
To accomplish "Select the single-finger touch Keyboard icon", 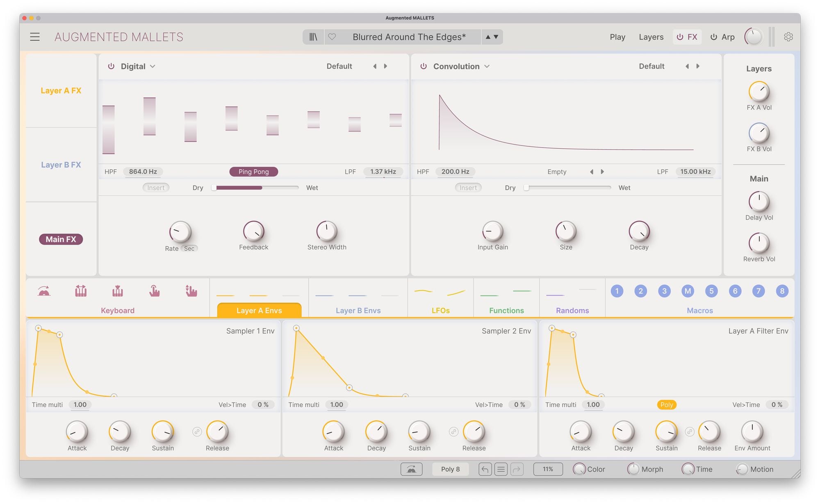I will [x=154, y=291].
